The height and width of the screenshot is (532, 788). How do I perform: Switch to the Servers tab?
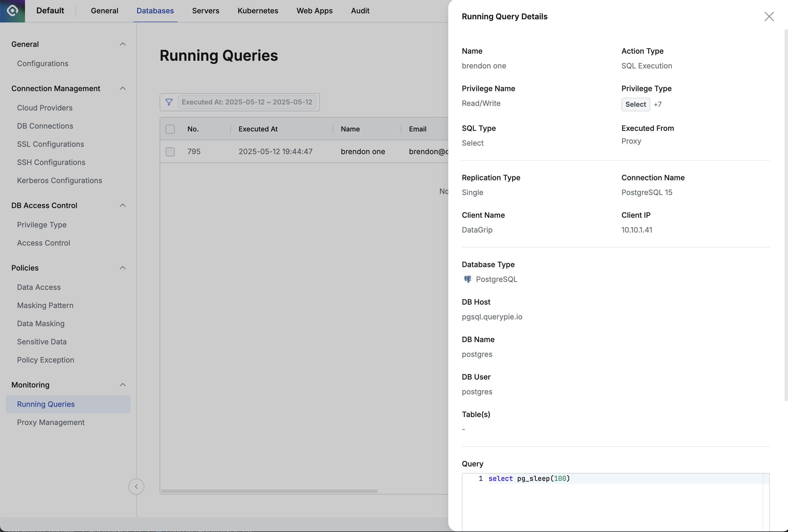click(x=205, y=11)
